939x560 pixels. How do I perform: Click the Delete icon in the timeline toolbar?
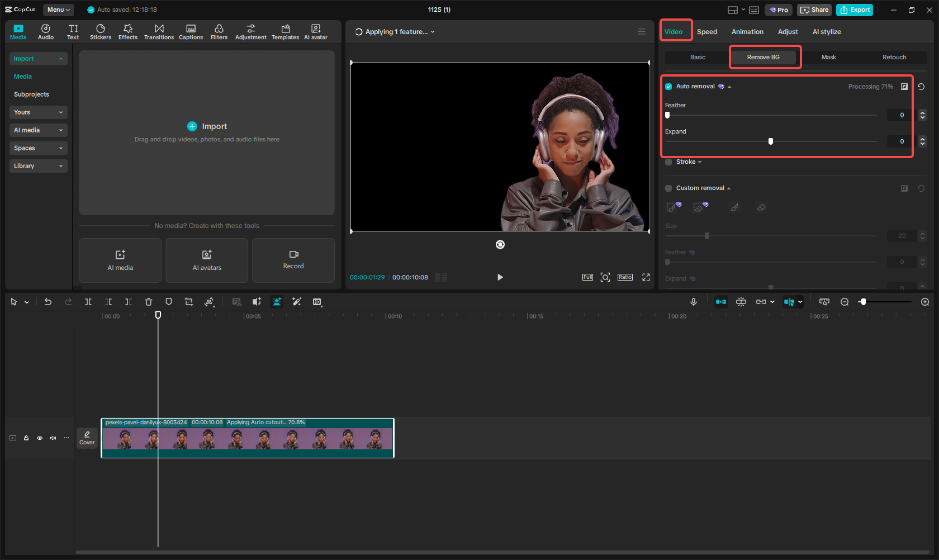(148, 302)
